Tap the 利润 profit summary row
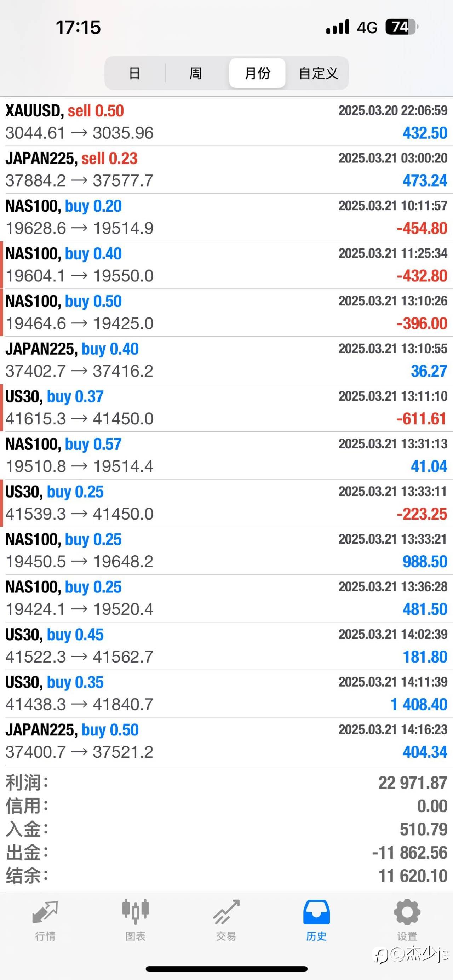Image resolution: width=453 pixels, height=980 pixels. point(226,783)
